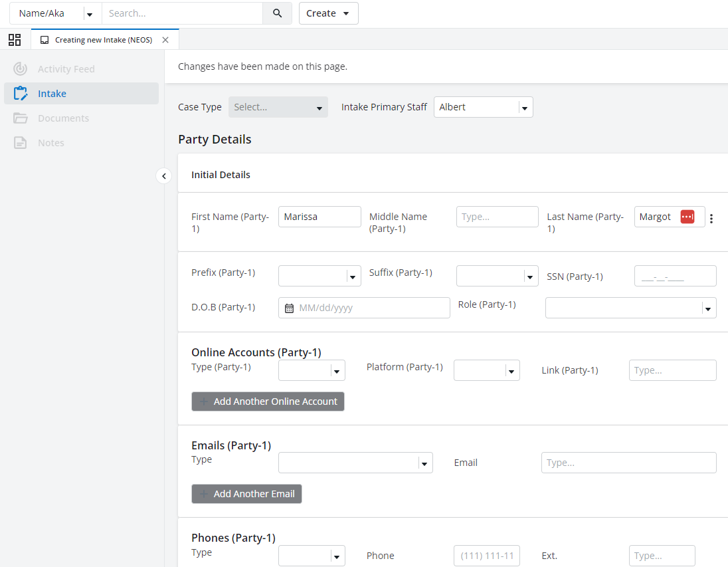The height and width of the screenshot is (567, 728).
Task: Open the Intake section in sidebar
Action: click(x=52, y=94)
